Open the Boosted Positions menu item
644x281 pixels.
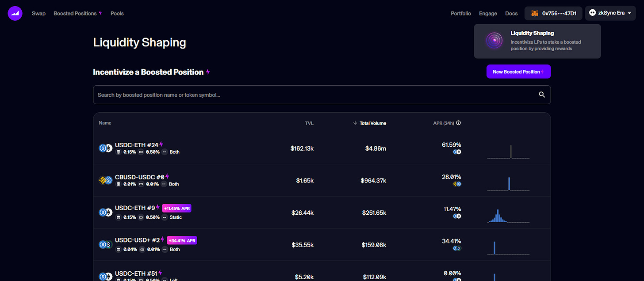click(78, 13)
